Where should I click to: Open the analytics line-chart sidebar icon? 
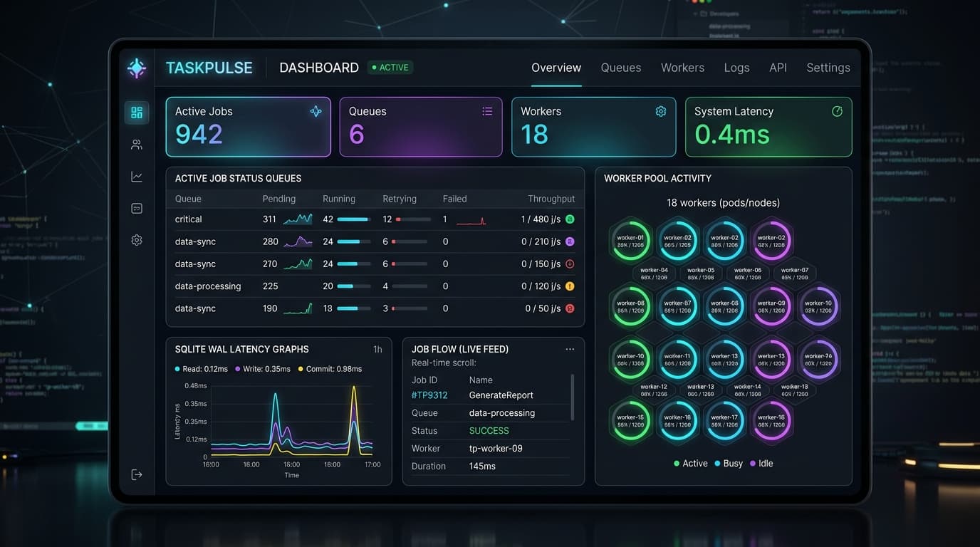click(137, 177)
